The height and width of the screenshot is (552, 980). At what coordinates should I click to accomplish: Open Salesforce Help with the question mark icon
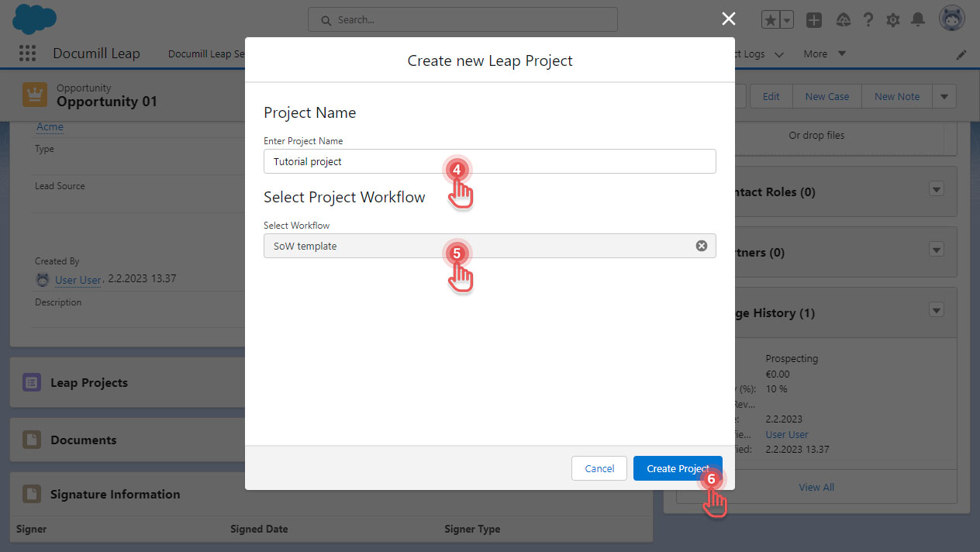[868, 19]
